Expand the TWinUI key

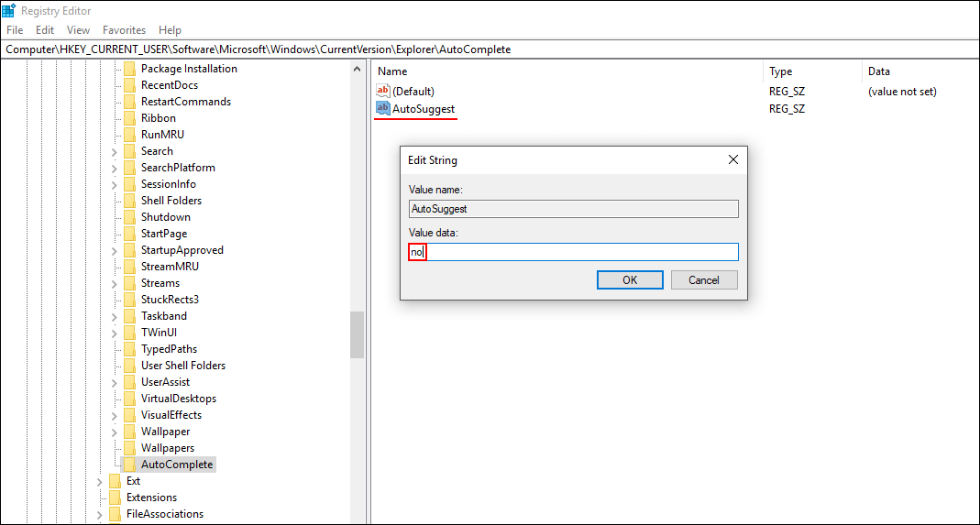click(x=114, y=333)
